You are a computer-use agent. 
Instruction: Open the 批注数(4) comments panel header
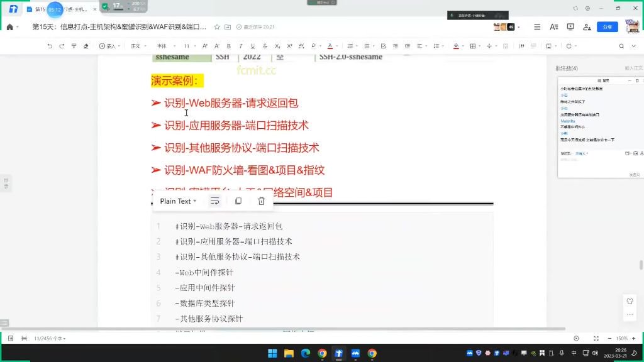567,68
